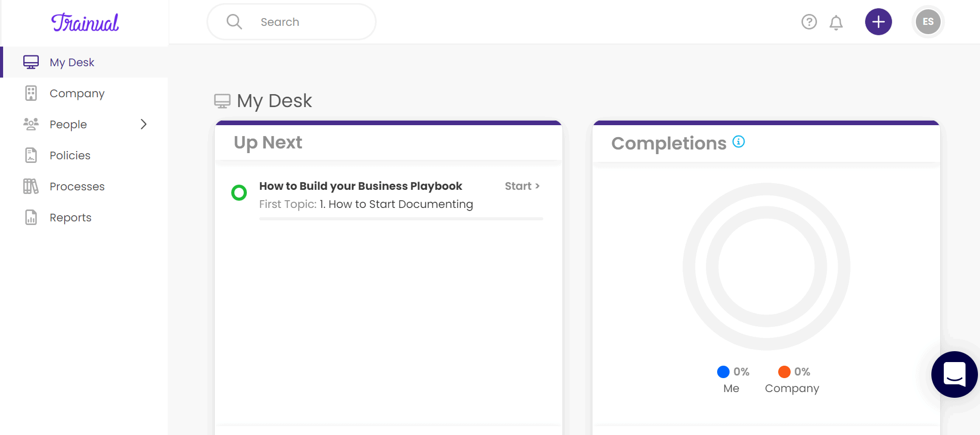
Task: Click Start on the Business Playbook
Action: pos(522,186)
